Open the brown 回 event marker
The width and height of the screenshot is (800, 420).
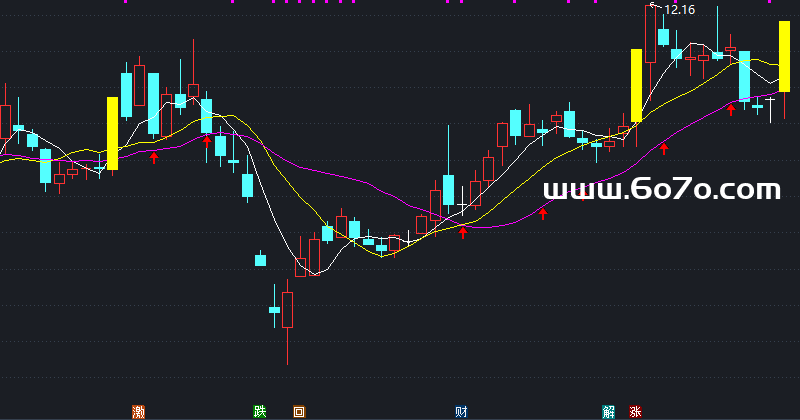pos(299,412)
